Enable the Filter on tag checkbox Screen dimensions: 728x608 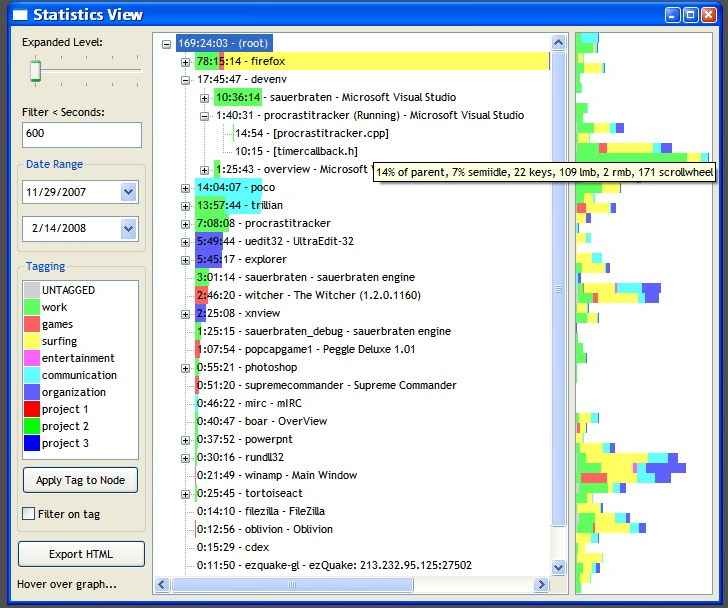(x=28, y=513)
